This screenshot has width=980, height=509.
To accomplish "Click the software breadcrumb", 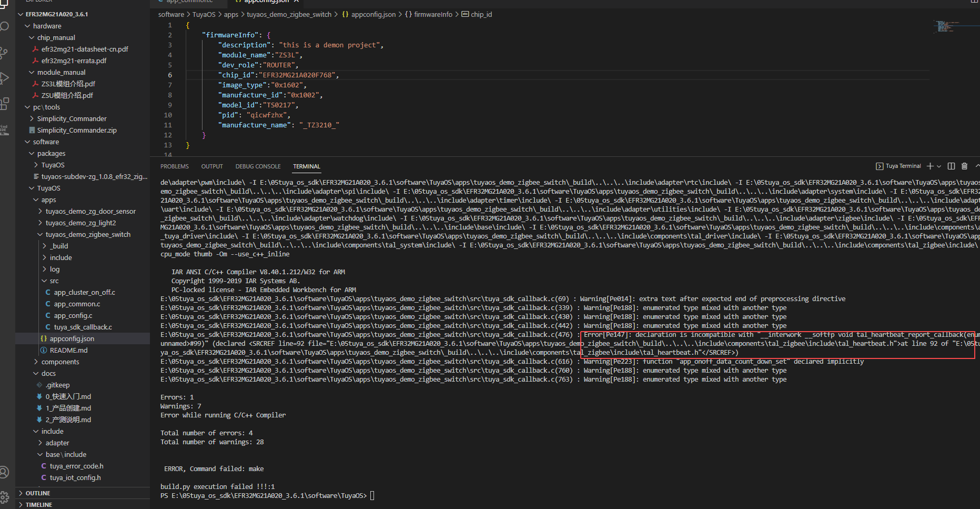I will click(x=171, y=14).
